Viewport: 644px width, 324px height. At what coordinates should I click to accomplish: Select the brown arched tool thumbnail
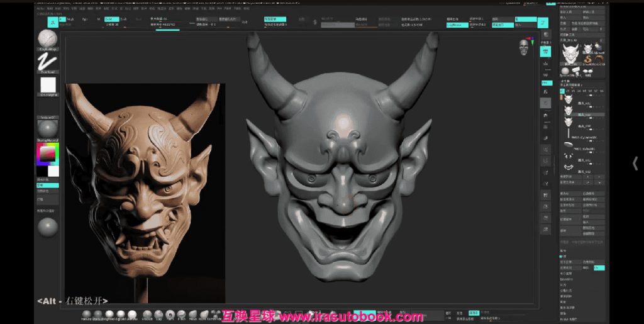(x=599, y=60)
